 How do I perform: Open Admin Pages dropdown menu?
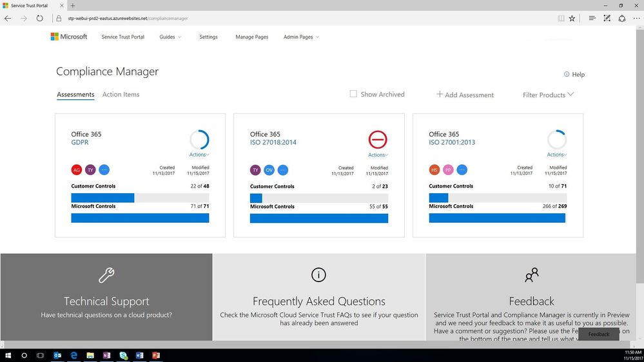tap(301, 37)
